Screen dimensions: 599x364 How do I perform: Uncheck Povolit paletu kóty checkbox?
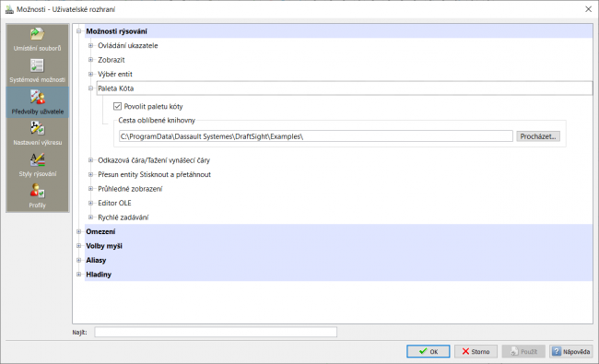[x=117, y=106]
